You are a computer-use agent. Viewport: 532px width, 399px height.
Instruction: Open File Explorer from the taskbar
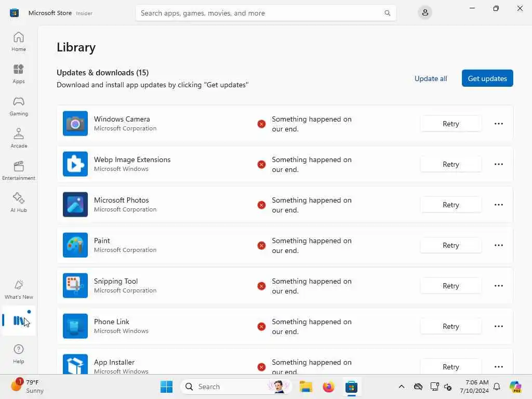pyautogui.click(x=305, y=387)
